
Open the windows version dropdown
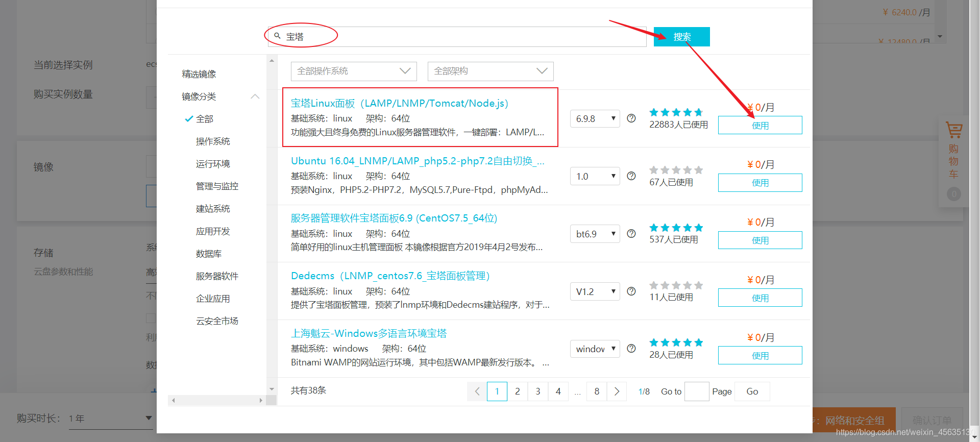595,349
